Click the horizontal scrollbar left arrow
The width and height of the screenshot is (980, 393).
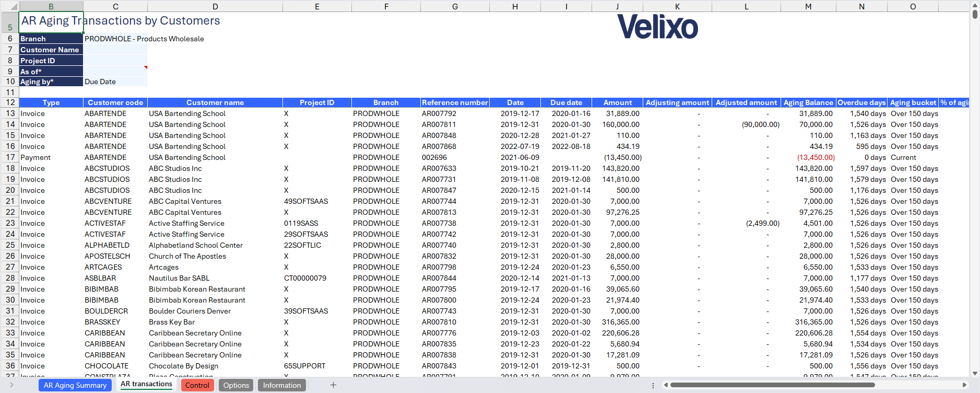[665, 385]
